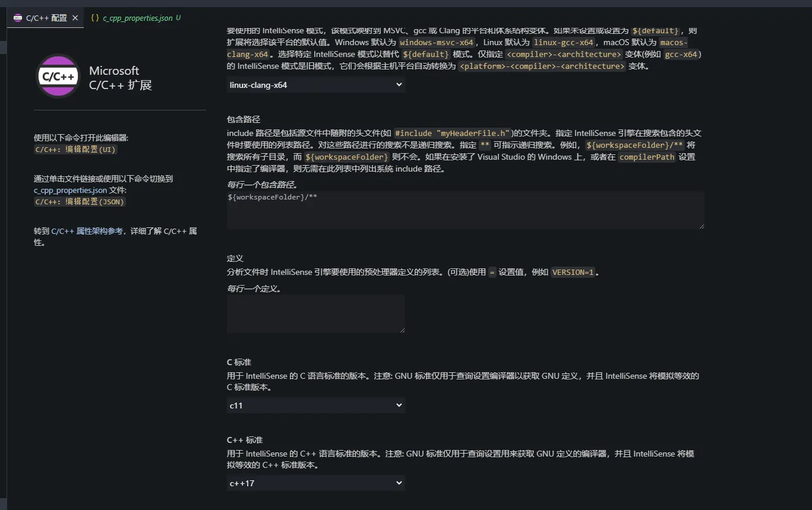Close the C/C++ 配置 tab
Viewport: 812px width, 510px height.
[x=75, y=18]
